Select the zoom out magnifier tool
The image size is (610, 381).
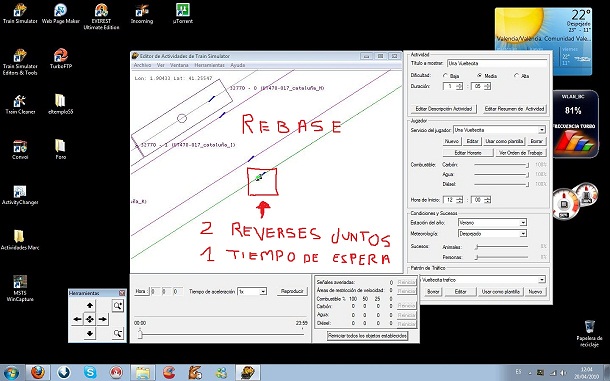[x=117, y=333]
